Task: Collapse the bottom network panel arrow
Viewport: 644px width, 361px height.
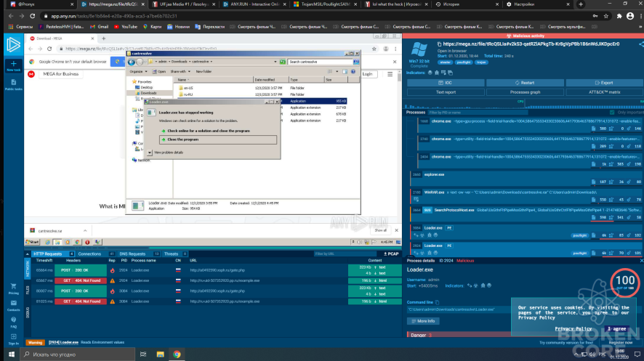Action: (28, 254)
